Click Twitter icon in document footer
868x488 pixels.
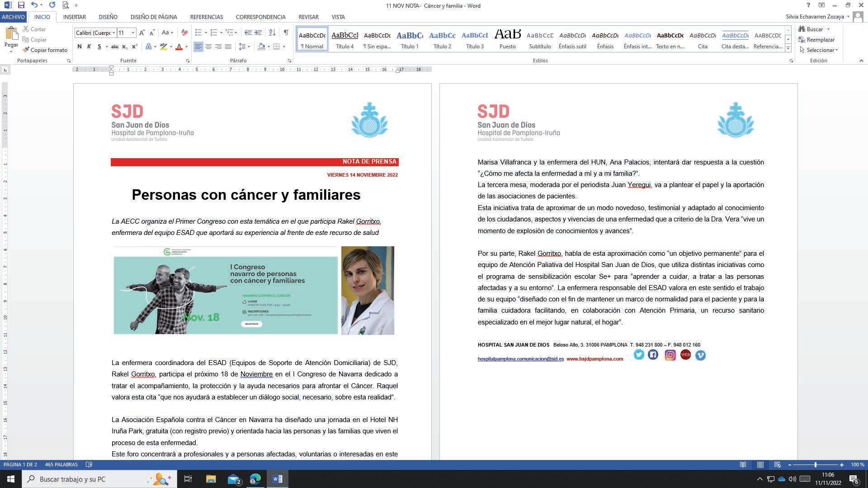tap(638, 355)
